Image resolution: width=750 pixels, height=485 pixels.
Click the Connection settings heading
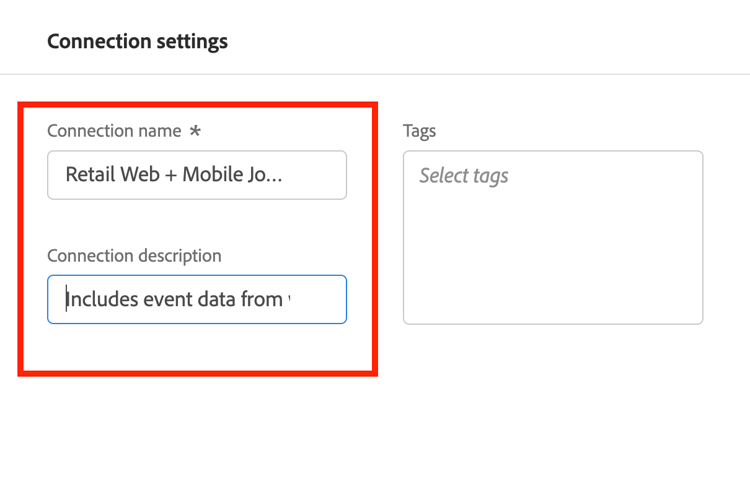click(137, 41)
